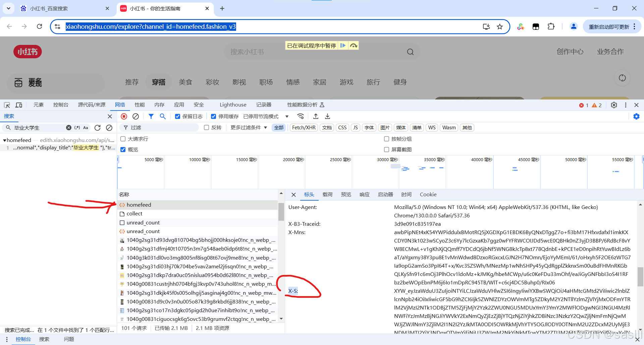Filter requests by JS type

[355, 128]
